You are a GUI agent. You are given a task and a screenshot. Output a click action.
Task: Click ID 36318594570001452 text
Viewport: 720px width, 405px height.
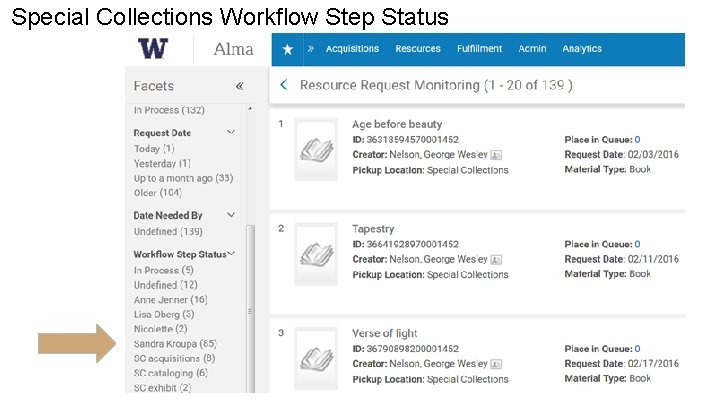[405, 140]
